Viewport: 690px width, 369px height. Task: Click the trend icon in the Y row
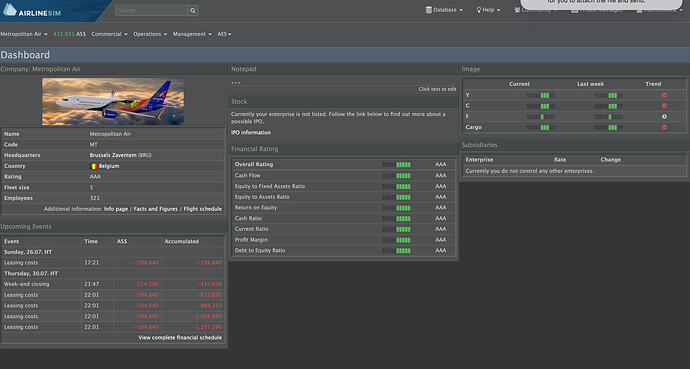[x=664, y=95]
